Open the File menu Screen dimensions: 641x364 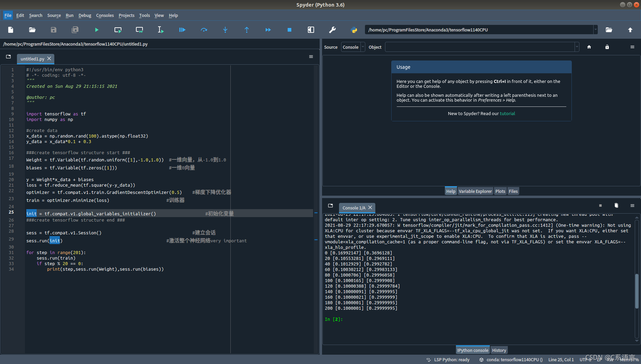8,15
